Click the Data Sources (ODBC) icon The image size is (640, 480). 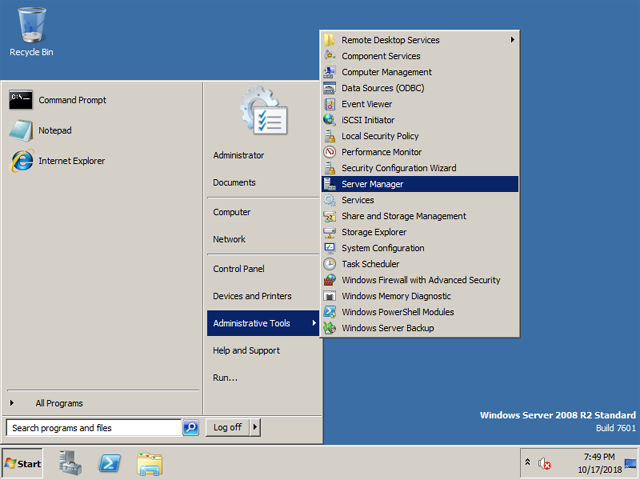329,88
